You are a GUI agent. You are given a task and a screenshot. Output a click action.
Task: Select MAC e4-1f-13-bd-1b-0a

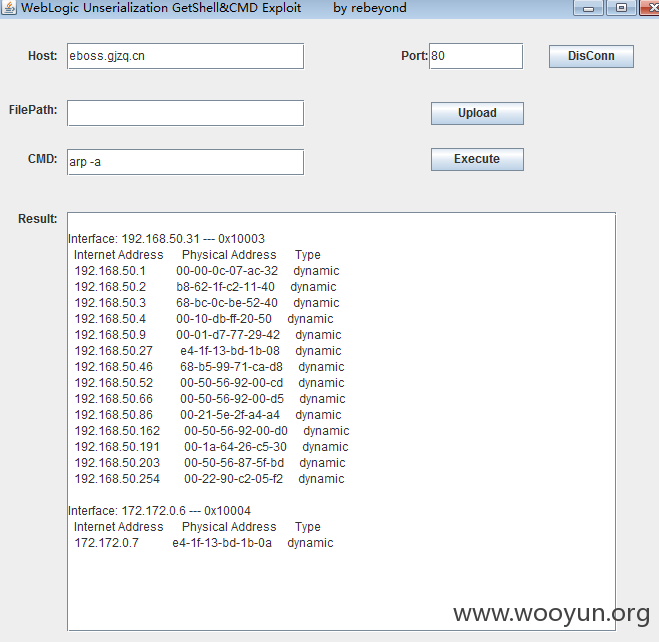(222, 542)
